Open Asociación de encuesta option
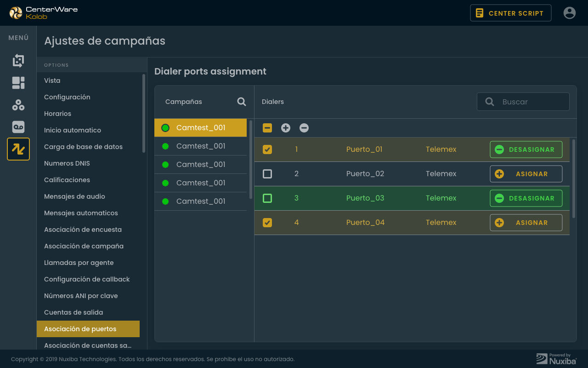Screen dimensions: 588x368 click(x=88, y=230)
